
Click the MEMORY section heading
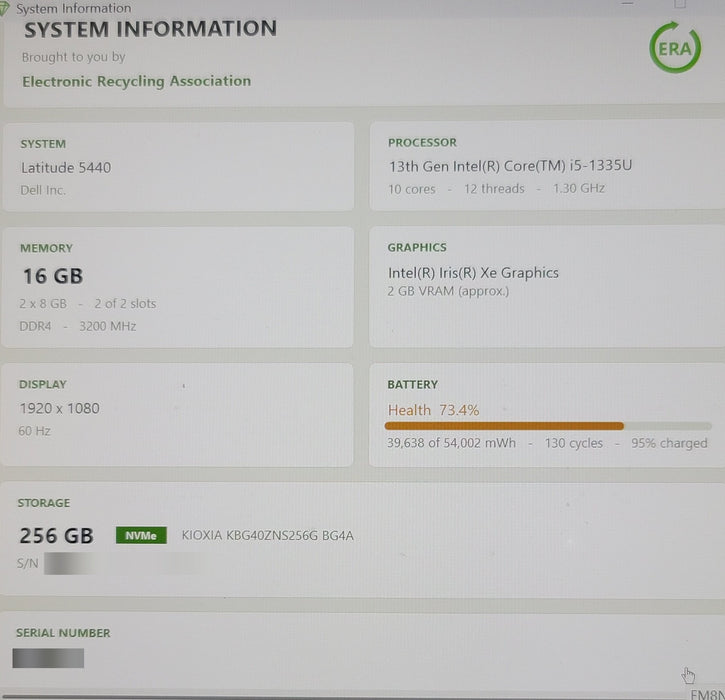[46, 248]
